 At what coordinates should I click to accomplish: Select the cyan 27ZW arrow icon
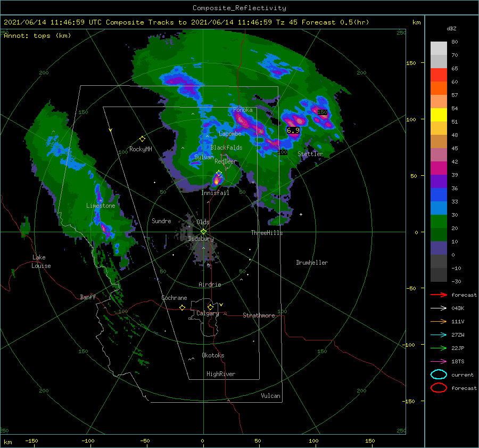click(439, 335)
